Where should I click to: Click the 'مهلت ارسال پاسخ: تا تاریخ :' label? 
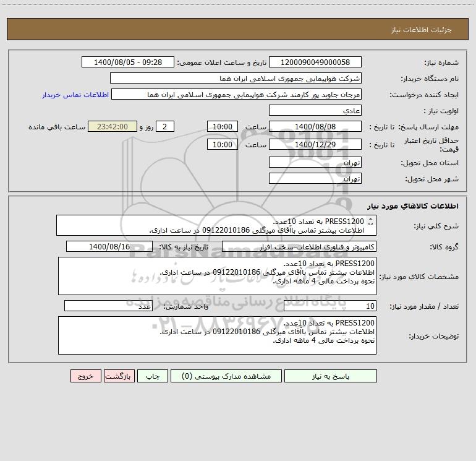click(x=414, y=127)
